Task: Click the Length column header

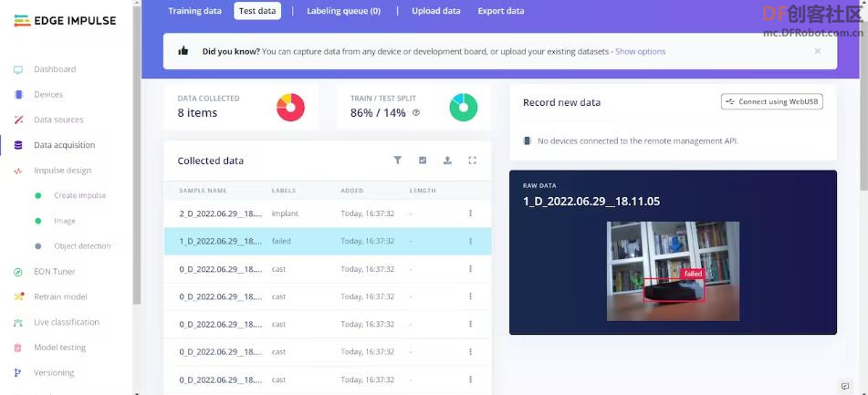Action: [423, 191]
